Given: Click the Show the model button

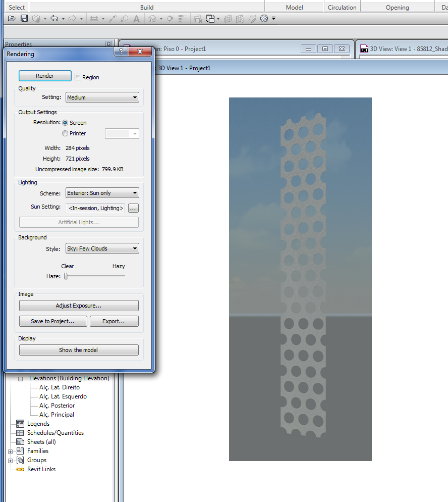Looking at the screenshot, I should [x=79, y=350].
